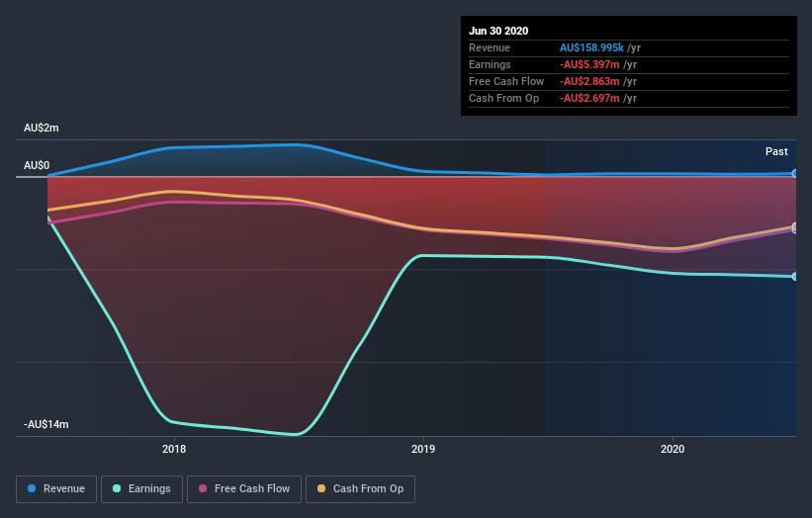Click the Cash From Op label in tooltip
Screen dimensions: 812x518
(503, 98)
